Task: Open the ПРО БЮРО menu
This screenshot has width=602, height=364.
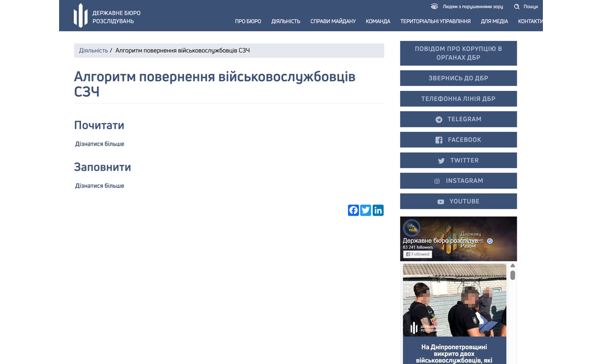Action: [x=248, y=21]
